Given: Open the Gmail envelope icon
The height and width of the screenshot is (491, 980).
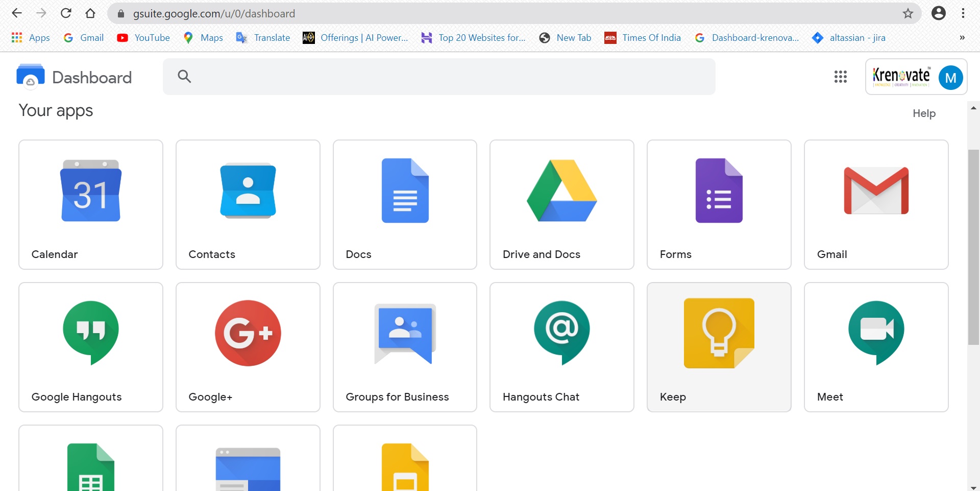Looking at the screenshot, I should pos(876,191).
